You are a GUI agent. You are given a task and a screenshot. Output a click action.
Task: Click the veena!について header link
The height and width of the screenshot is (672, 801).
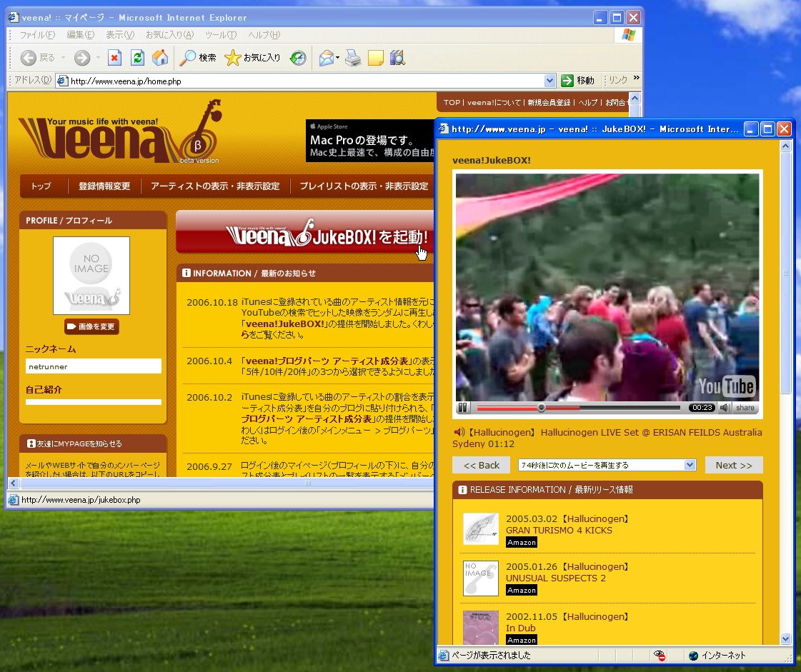click(x=494, y=102)
